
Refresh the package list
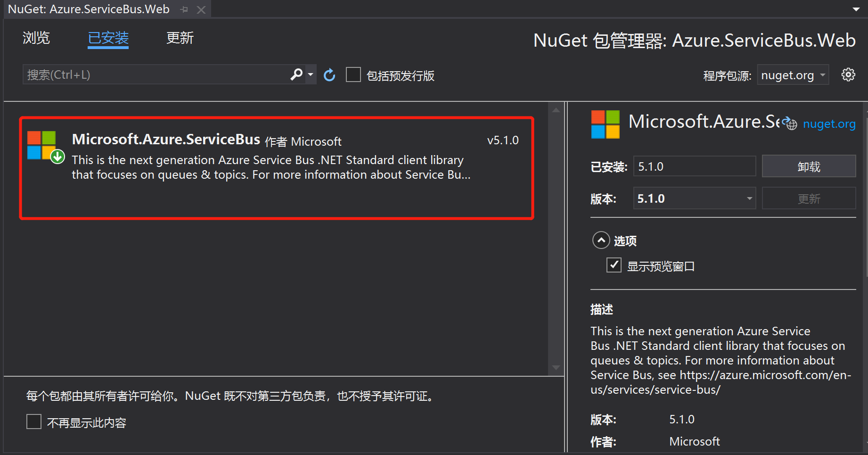[329, 75]
